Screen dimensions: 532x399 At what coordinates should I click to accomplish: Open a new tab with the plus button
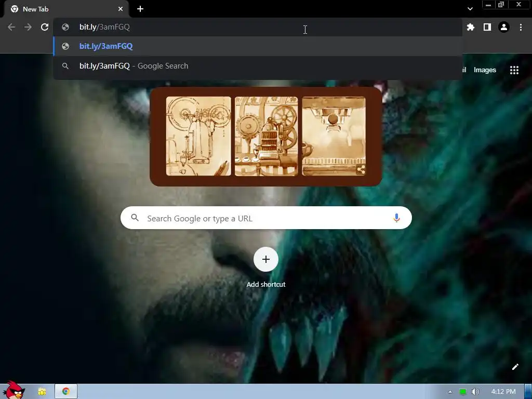coord(140,9)
